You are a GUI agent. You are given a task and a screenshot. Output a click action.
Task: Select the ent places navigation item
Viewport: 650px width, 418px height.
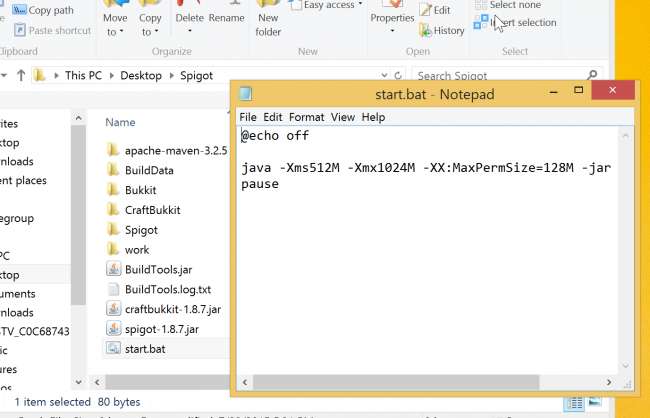tap(23, 180)
